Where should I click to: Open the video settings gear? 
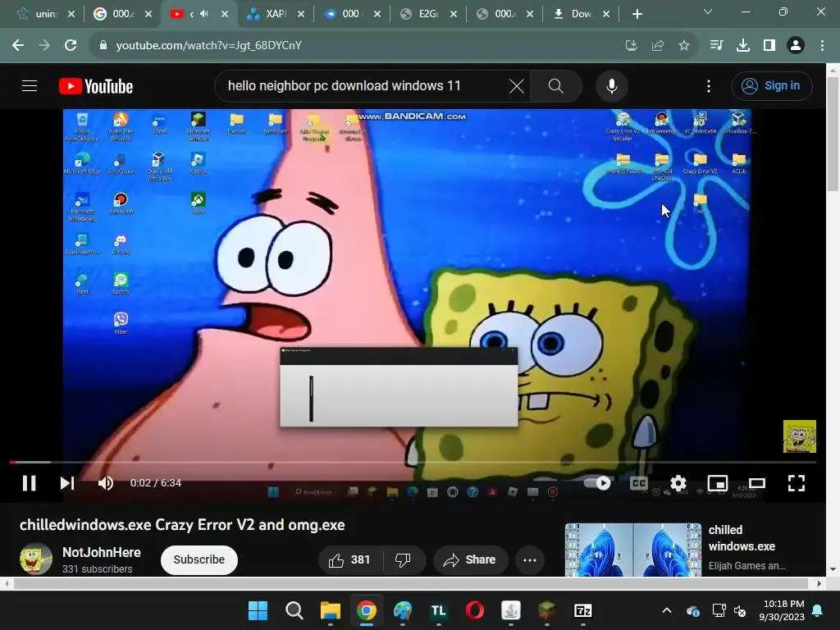coord(678,483)
